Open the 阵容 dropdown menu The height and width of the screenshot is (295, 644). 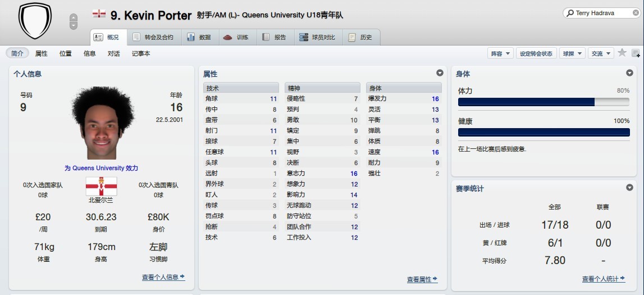click(x=500, y=53)
